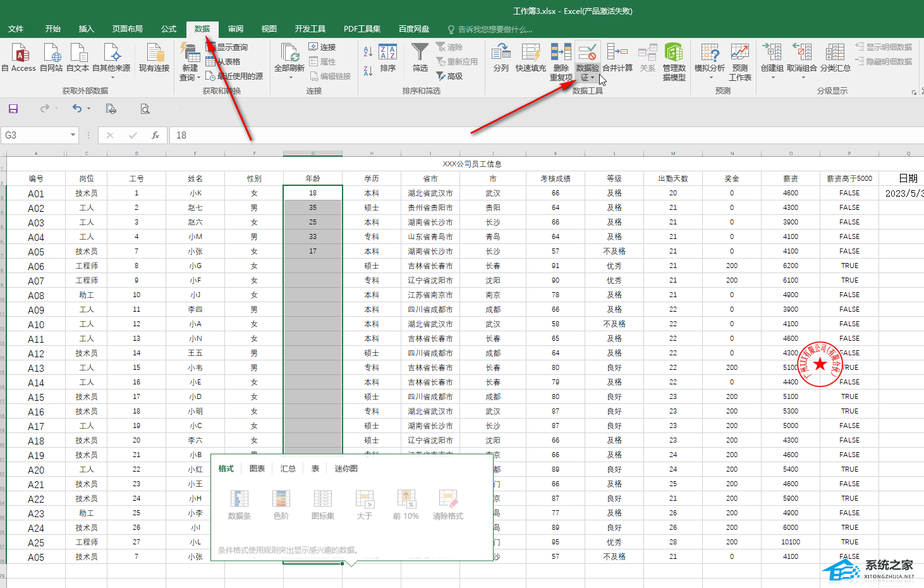
Task: Sort ascending with the A-Z icon
Action: [368, 52]
